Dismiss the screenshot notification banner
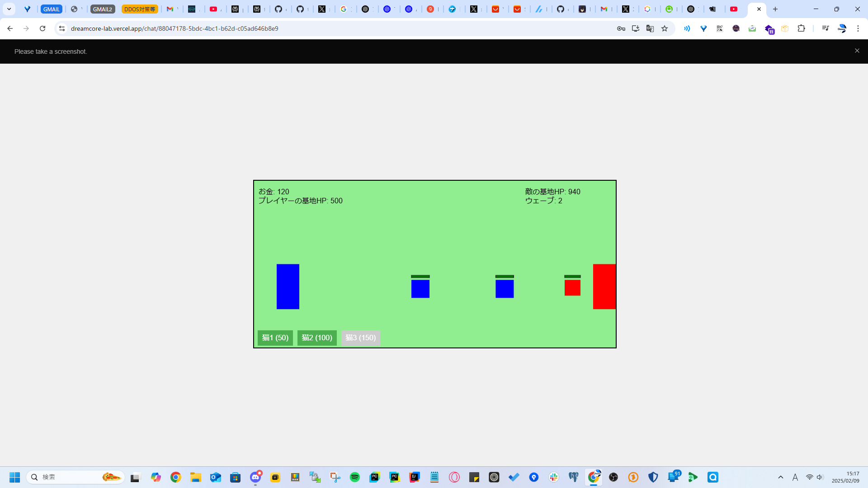Screen dimensions: 868x488 click(857, 51)
